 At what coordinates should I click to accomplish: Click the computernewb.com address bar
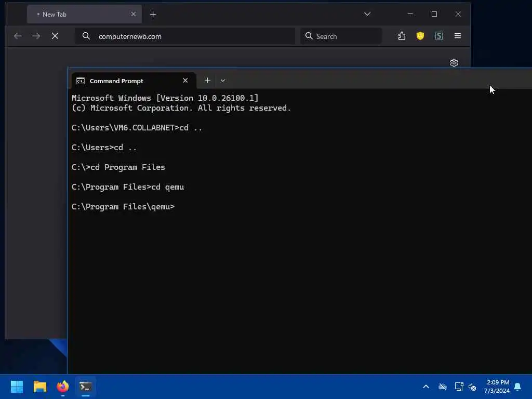point(185,36)
